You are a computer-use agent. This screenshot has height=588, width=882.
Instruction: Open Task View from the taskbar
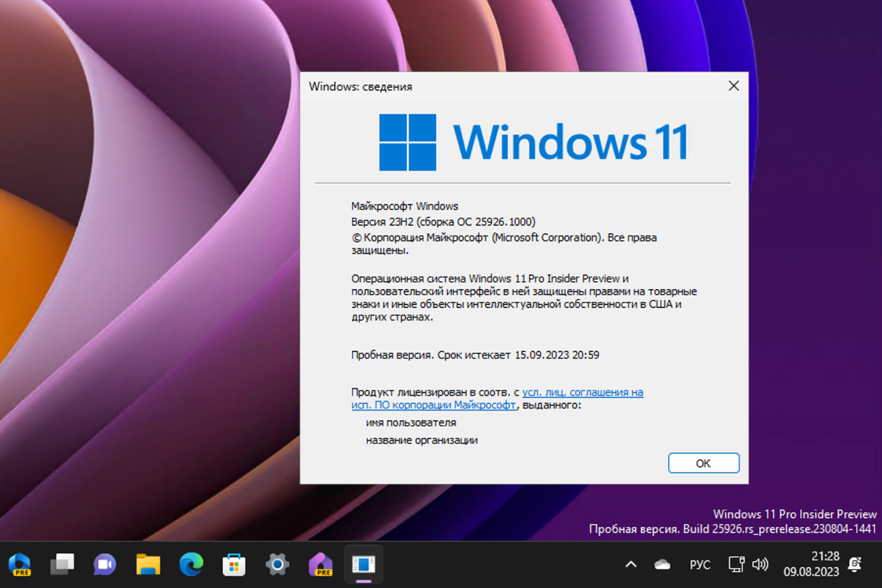tap(62, 564)
